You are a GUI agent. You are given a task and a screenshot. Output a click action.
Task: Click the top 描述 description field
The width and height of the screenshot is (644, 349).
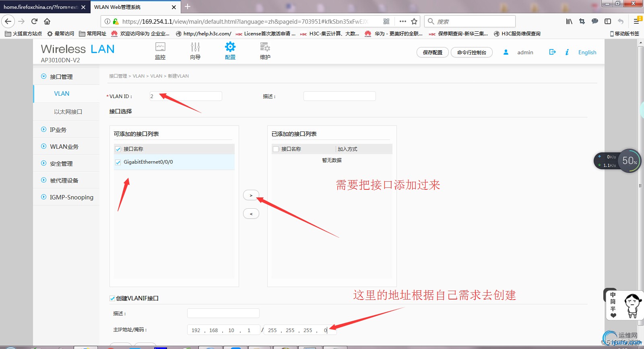tap(339, 96)
